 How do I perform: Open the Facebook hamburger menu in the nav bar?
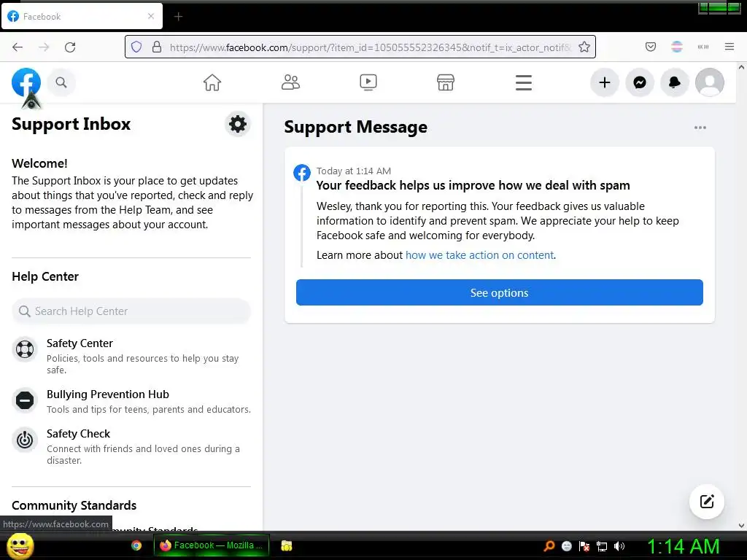pyautogui.click(x=524, y=82)
